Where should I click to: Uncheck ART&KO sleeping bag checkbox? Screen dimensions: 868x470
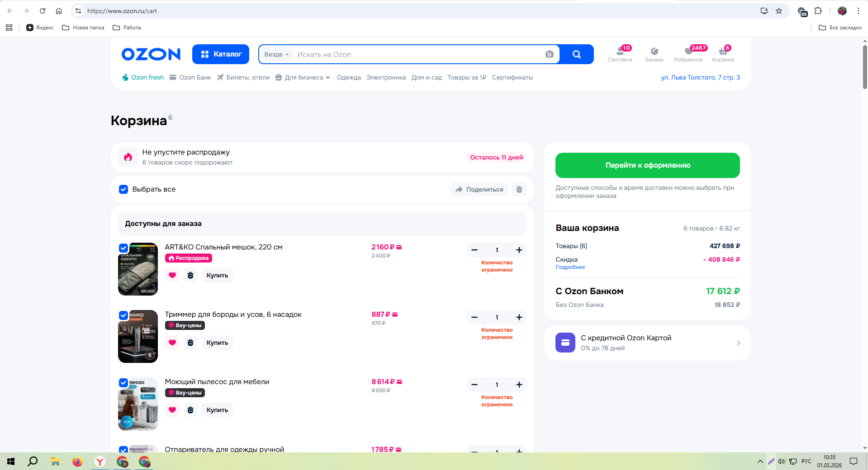pyautogui.click(x=123, y=248)
